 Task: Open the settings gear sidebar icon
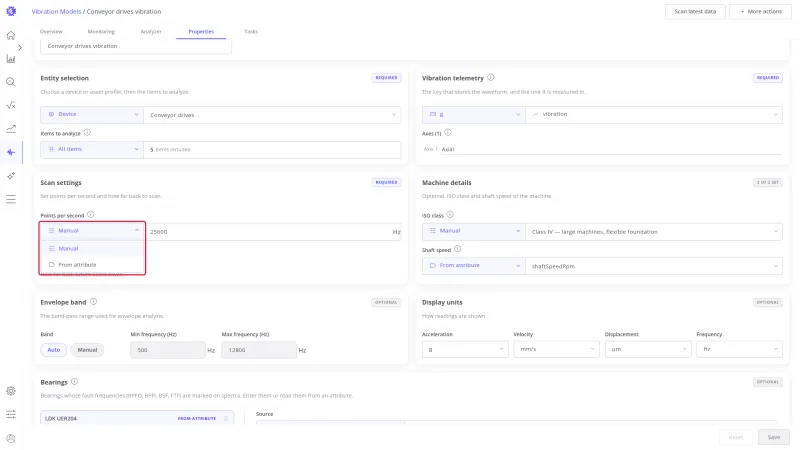(x=11, y=391)
